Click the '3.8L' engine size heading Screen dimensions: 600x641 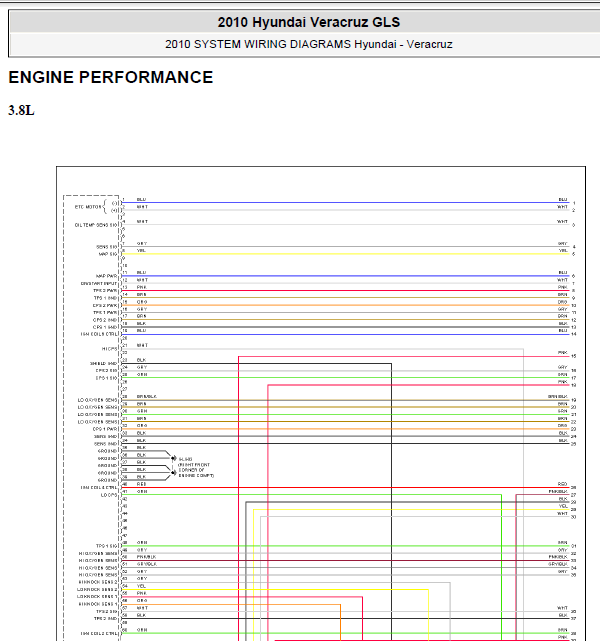[x=21, y=110]
